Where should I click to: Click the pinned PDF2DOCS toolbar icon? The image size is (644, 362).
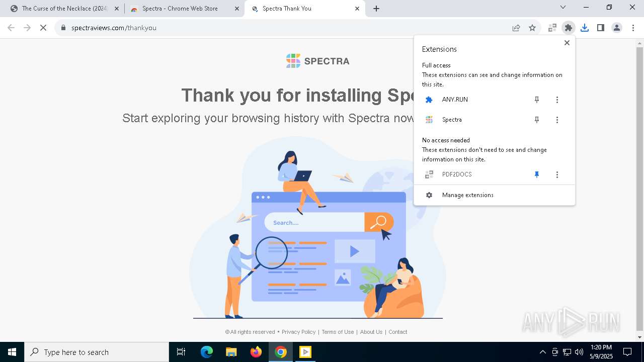pos(552,28)
